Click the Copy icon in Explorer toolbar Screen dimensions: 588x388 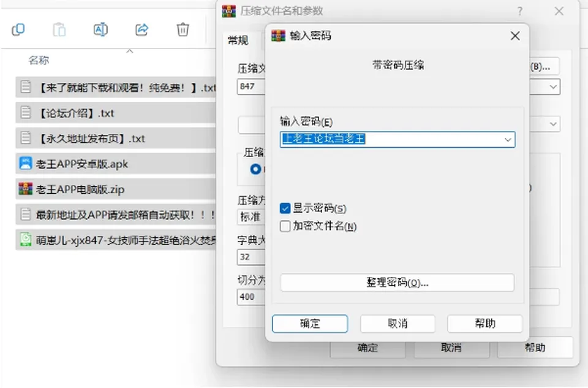[x=18, y=29]
